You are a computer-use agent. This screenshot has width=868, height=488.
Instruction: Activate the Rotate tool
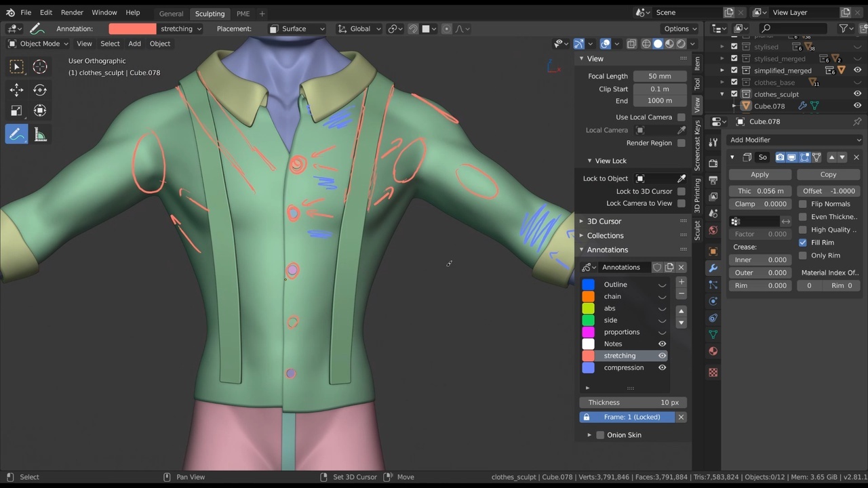[x=40, y=89]
